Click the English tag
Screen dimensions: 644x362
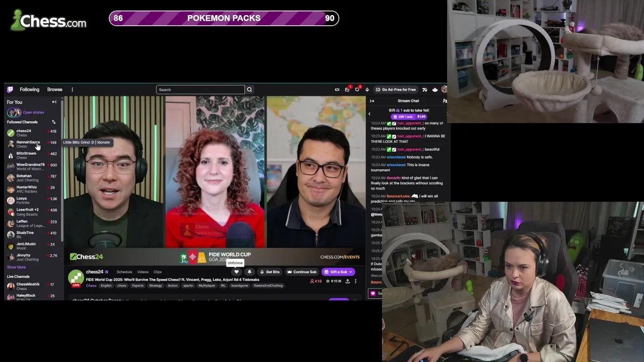pos(106,286)
